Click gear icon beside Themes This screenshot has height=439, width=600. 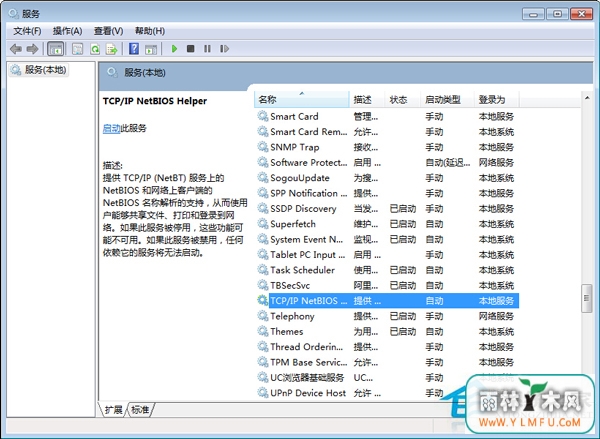point(262,331)
